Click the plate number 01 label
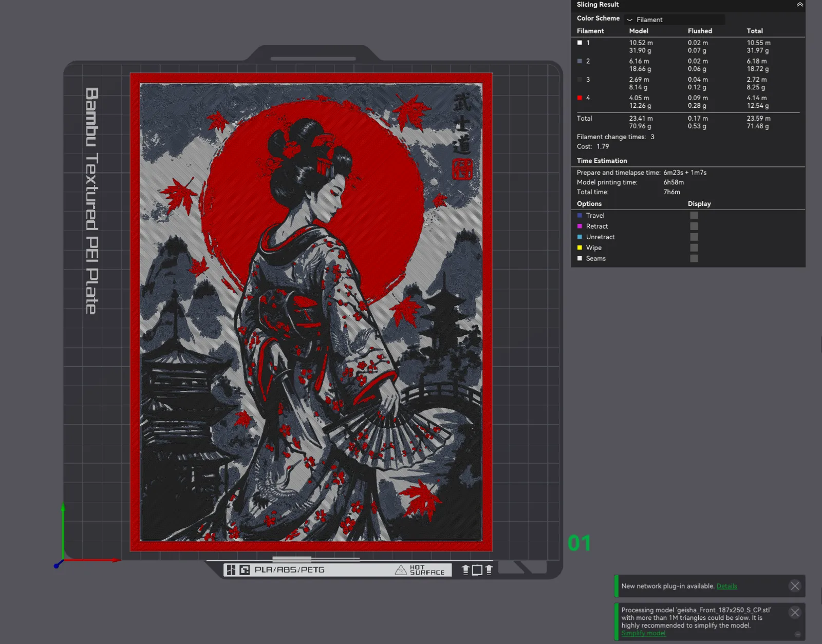 pyautogui.click(x=579, y=543)
